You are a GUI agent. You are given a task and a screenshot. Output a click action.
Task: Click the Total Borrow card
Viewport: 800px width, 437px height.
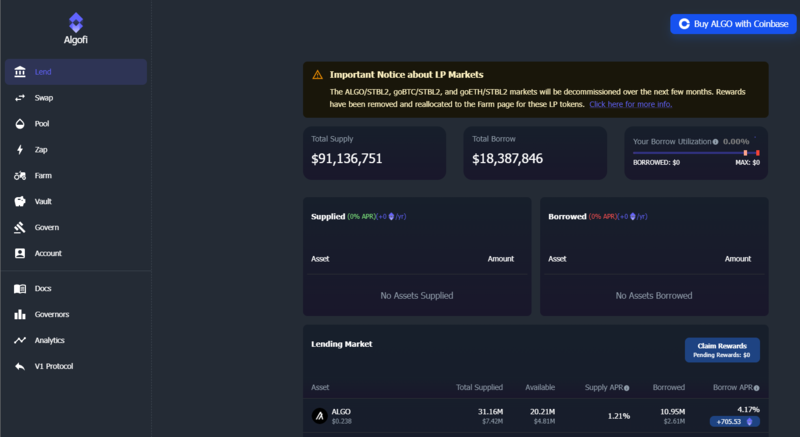pyautogui.click(x=535, y=153)
